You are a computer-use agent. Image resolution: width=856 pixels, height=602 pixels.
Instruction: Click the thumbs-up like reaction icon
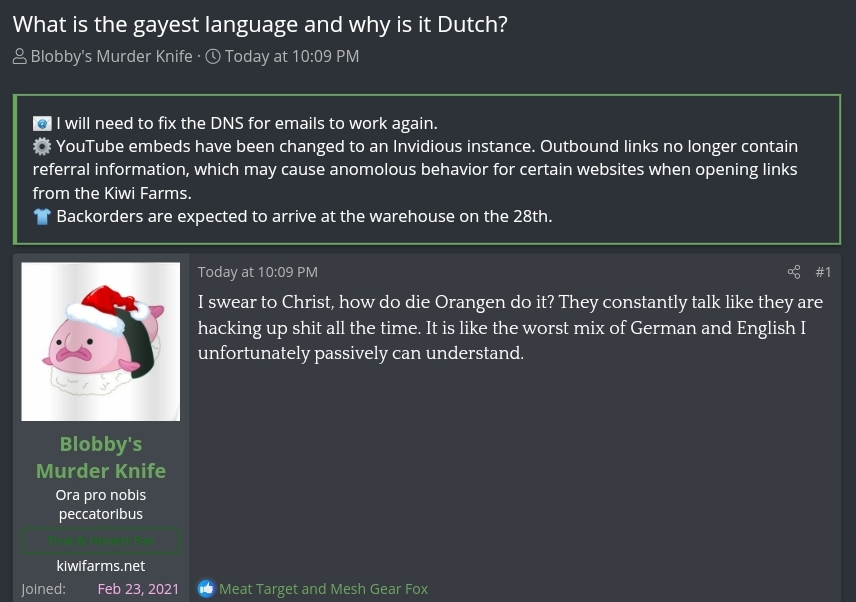tap(206, 589)
